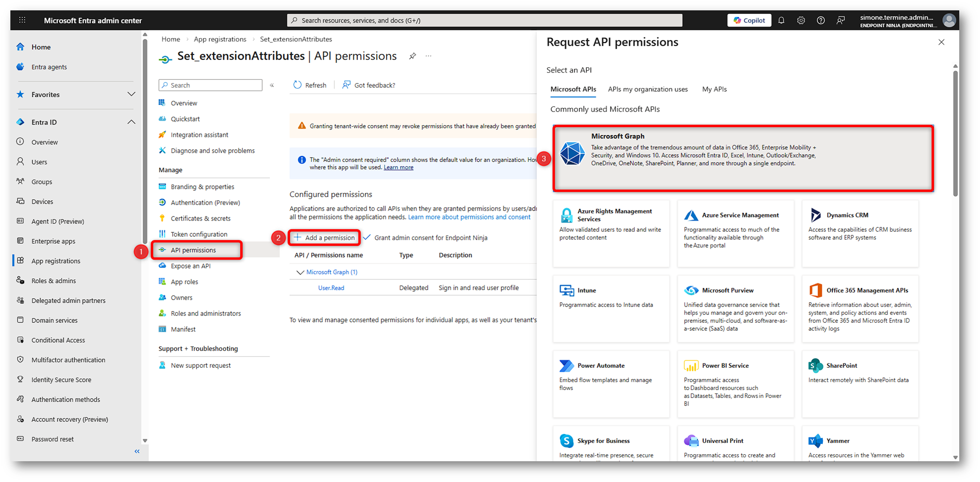The height and width of the screenshot is (482, 980).
Task: Open Identity Secure Score
Action: (61, 379)
